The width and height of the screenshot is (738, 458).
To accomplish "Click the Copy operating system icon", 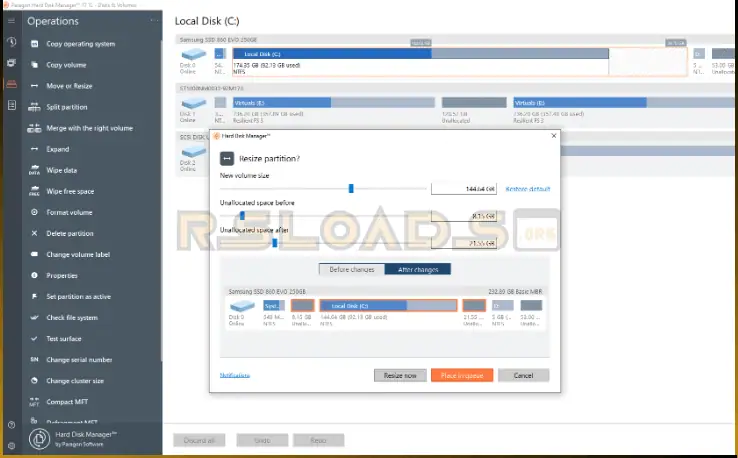I will [x=36, y=44].
